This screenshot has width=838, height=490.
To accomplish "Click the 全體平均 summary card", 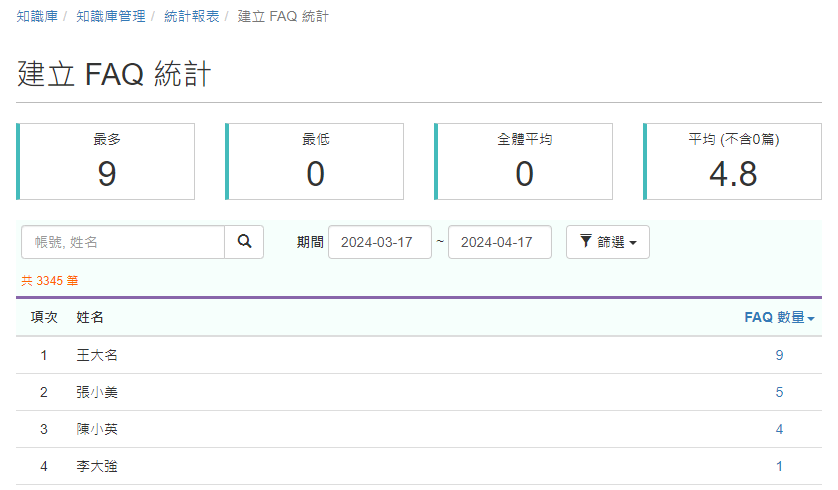I will point(523,161).
